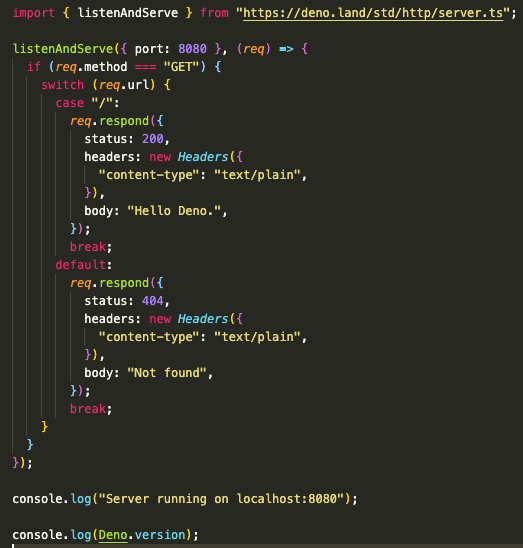
Task: Click the 'from' keyword
Action: [x=214, y=13]
